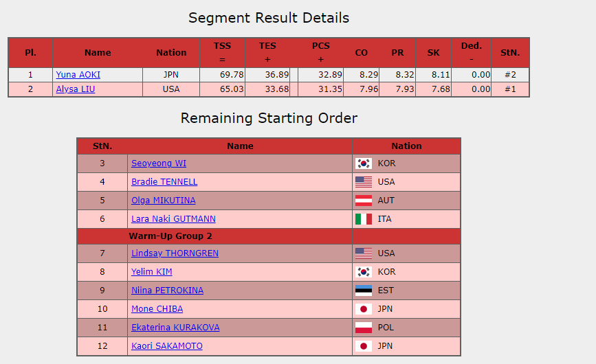Open the Seoyeong WI link

coord(159,163)
